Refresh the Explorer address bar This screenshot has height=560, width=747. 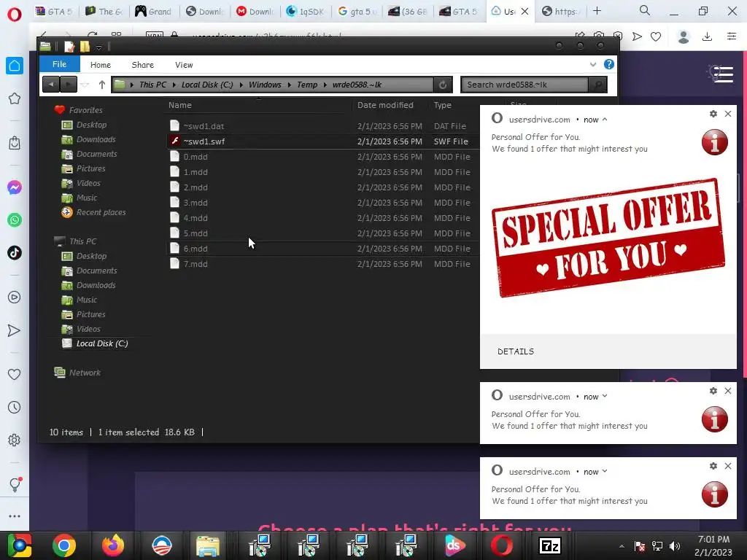click(x=443, y=85)
